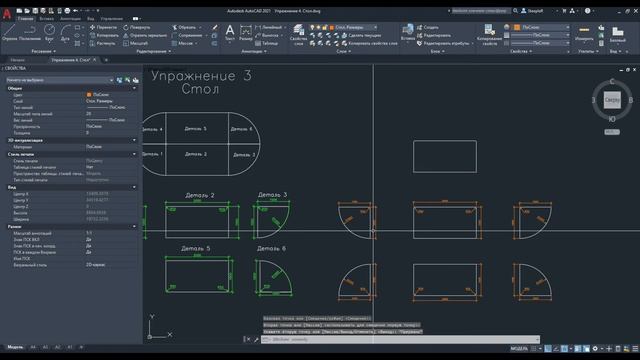Click in the command line input field

pyautogui.click(x=400, y=340)
